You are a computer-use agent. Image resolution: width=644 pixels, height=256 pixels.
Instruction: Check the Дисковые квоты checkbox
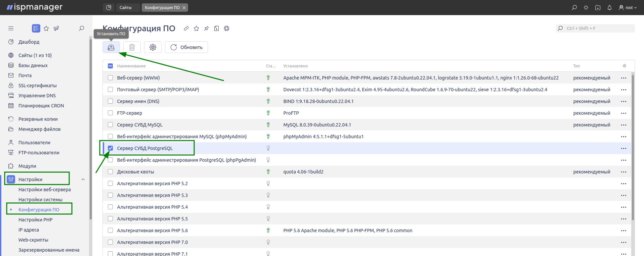[110, 171]
